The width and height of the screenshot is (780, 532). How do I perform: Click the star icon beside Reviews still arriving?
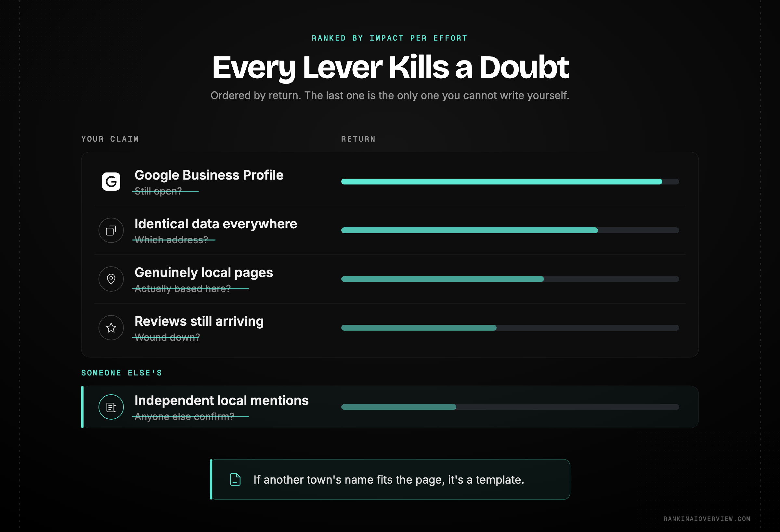click(x=111, y=328)
